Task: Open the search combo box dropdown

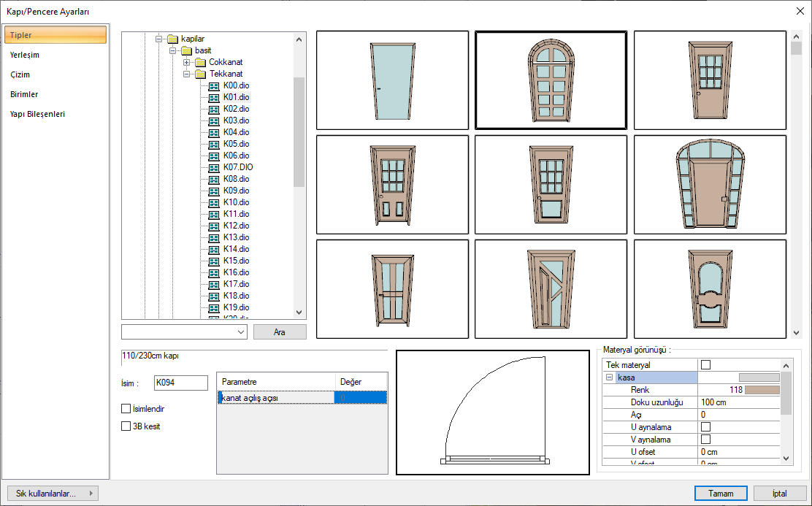Action: point(242,332)
